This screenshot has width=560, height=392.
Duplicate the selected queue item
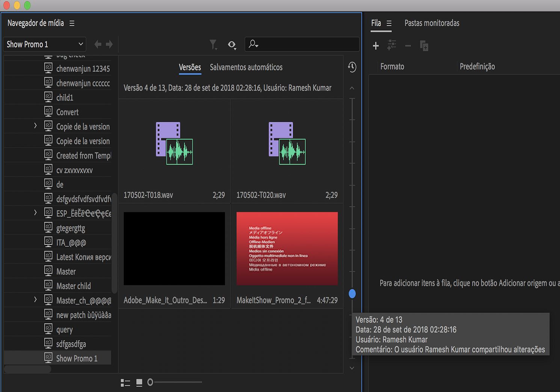coord(424,46)
